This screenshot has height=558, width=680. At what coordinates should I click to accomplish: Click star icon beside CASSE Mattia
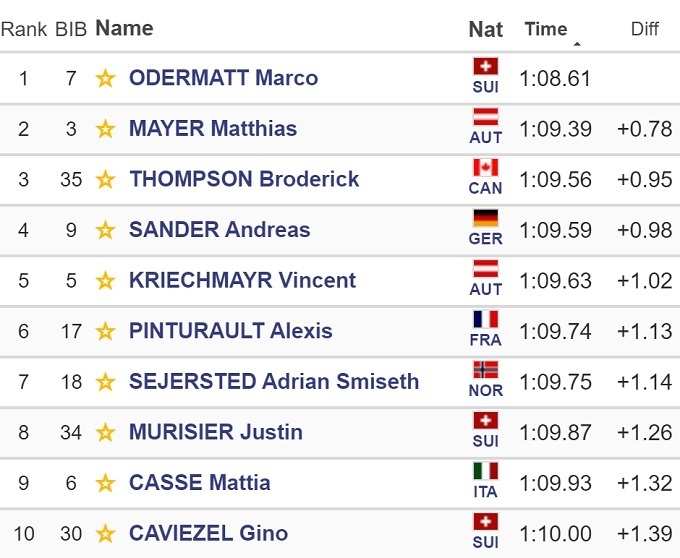click(105, 483)
